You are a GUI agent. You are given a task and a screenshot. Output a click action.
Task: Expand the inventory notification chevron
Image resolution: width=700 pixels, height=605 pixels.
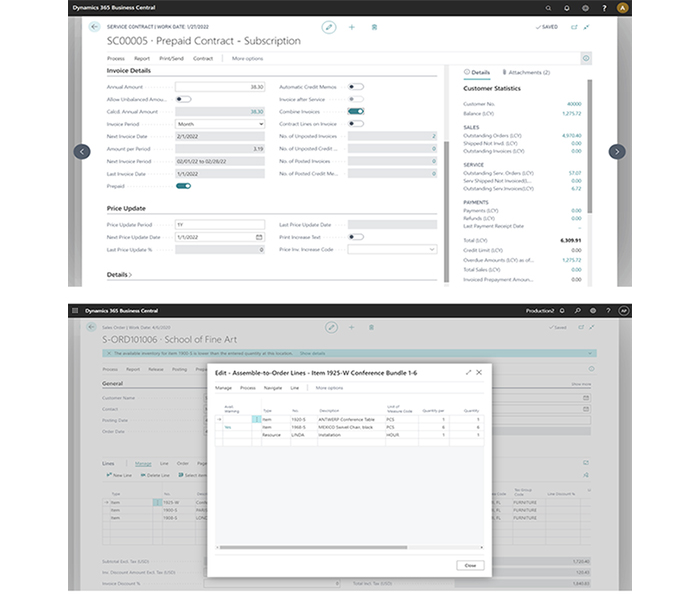click(590, 353)
